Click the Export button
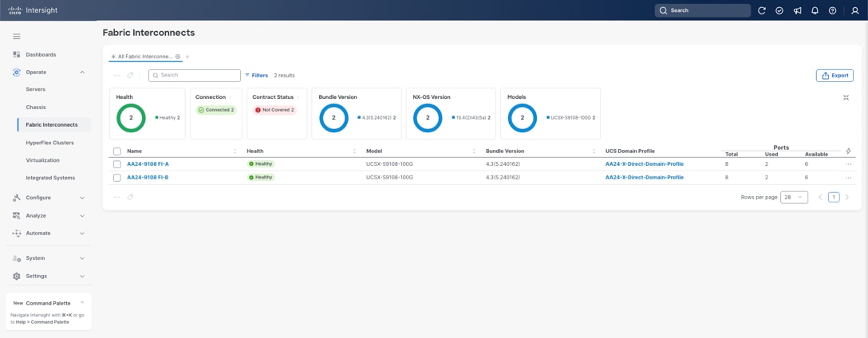868x338 pixels. (x=834, y=75)
